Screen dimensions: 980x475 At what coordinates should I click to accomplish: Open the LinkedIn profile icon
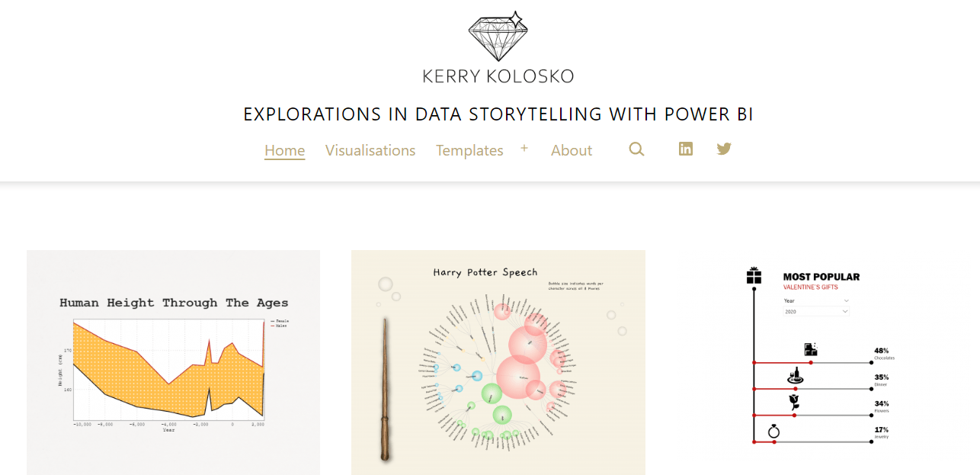(x=686, y=149)
